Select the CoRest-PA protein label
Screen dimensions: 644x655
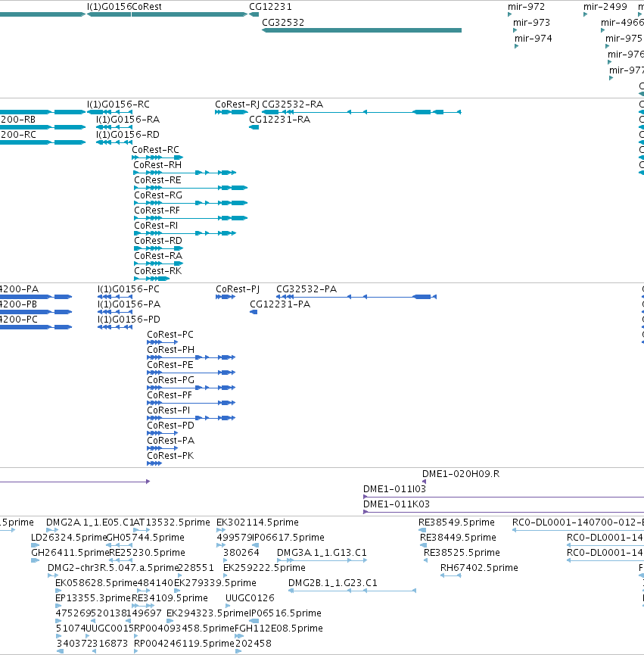tap(171, 440)
